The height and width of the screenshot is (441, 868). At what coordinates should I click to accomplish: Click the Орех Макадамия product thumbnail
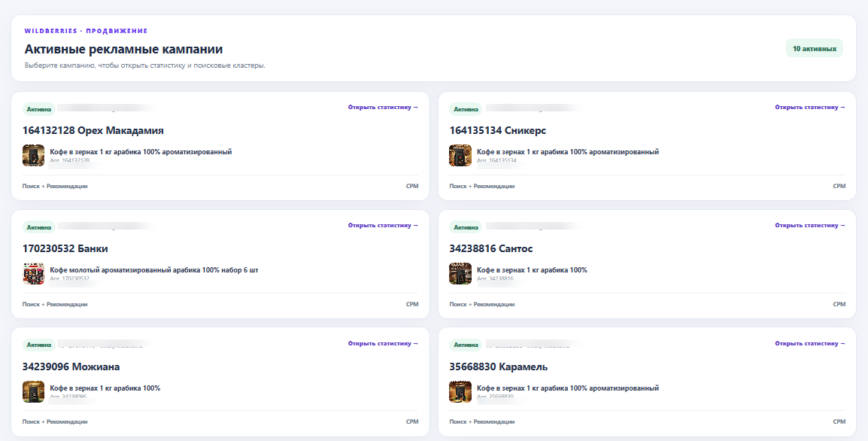pos(33,156)
